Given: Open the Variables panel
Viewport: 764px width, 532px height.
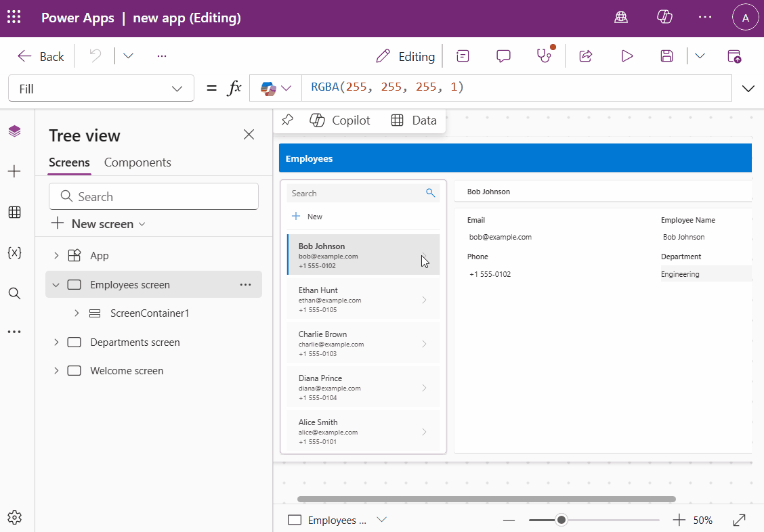Looking at the screenshot, I should pyautogui.click(x=15, y=252).
